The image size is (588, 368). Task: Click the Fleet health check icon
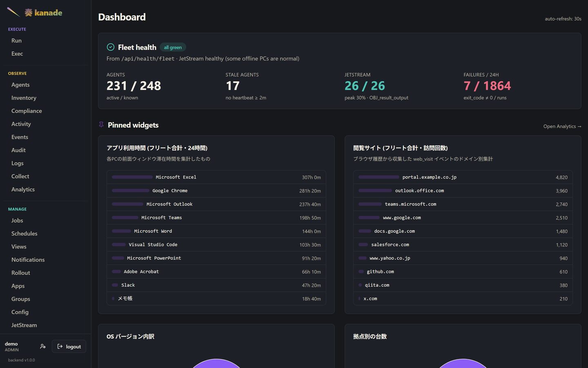110,47
